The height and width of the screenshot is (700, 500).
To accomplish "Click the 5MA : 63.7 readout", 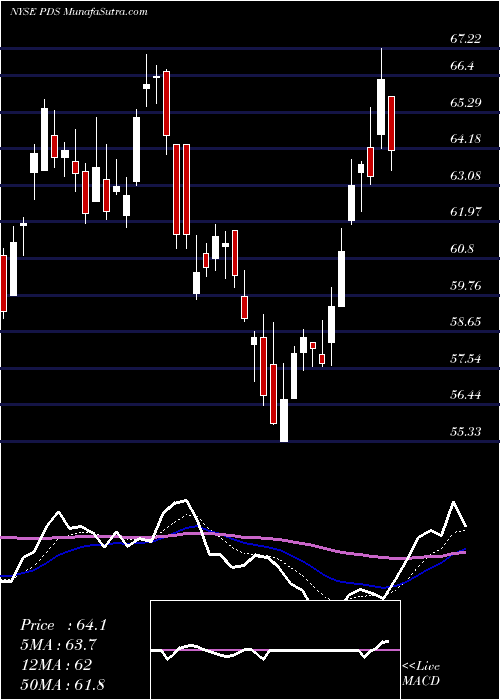I will click(58, 645).
